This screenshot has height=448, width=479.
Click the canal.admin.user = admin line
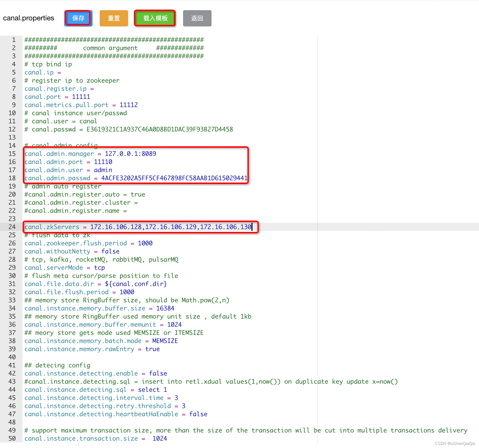pos(68,170)
